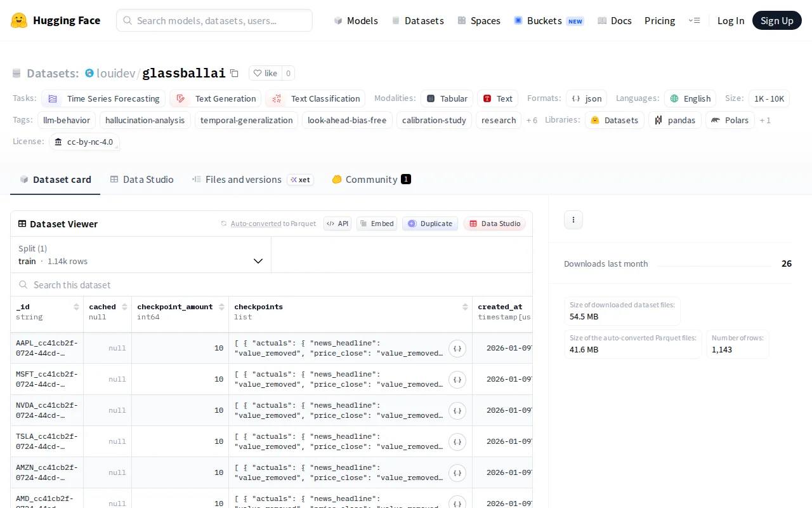Click the llm-behavior tag
The height and width of the screenshot is (508, 812).
pyautogui.click(x=67, y=120)
